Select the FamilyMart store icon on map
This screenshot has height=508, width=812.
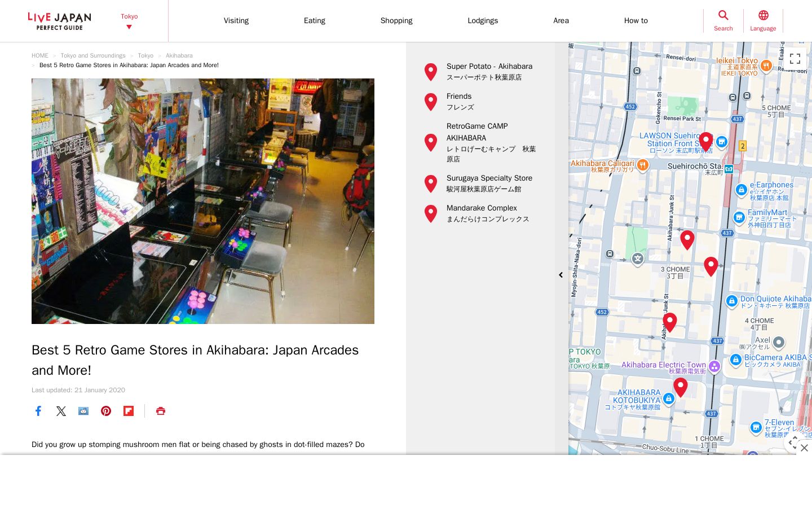coord(739,217)
